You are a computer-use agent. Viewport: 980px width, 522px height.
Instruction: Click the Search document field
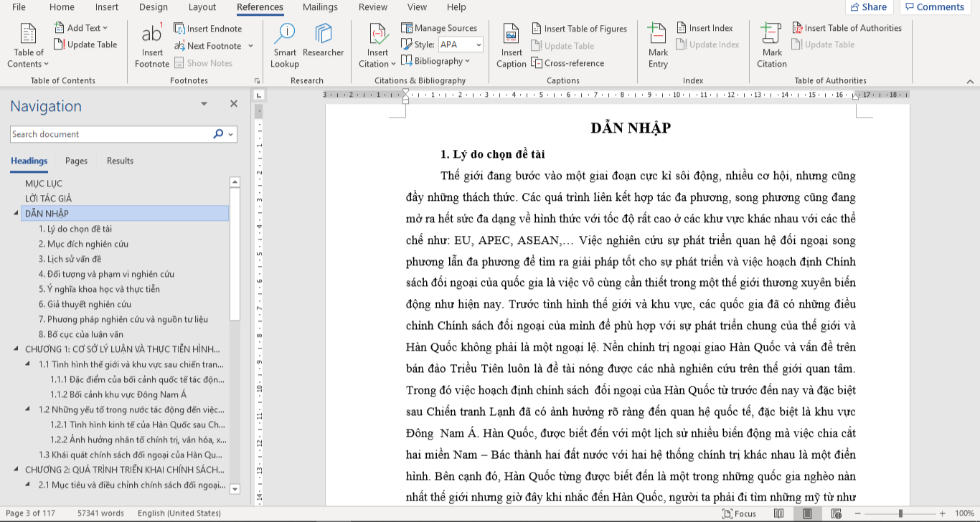pos(111,134)
